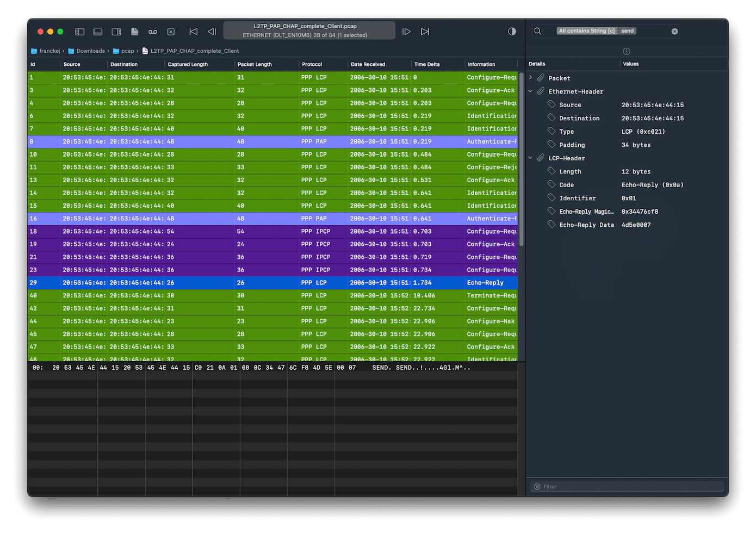Sort by the Time Delta column header
This screenshot has width=756, height=533.
click(427, 64)
